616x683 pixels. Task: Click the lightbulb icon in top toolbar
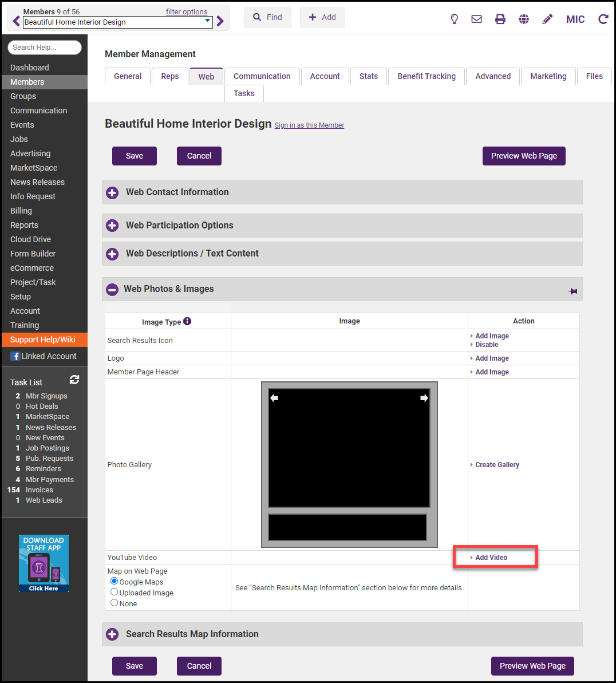[454, 19]
